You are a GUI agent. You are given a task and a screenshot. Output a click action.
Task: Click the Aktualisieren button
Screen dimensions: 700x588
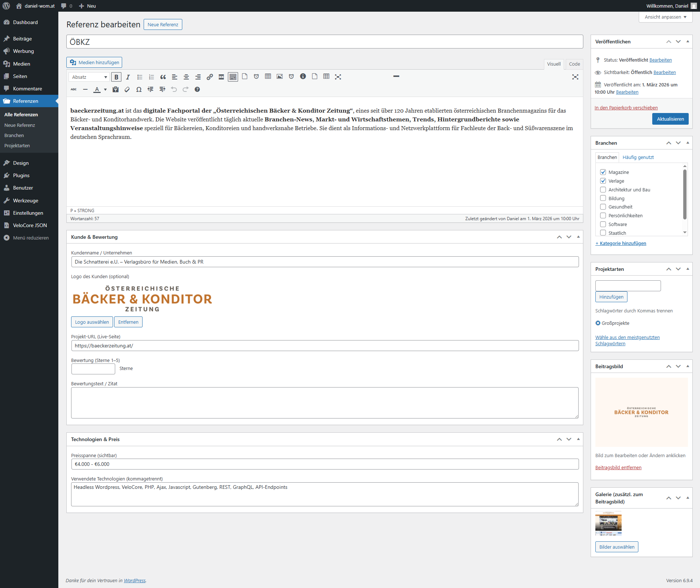click(x=670, y=119)
